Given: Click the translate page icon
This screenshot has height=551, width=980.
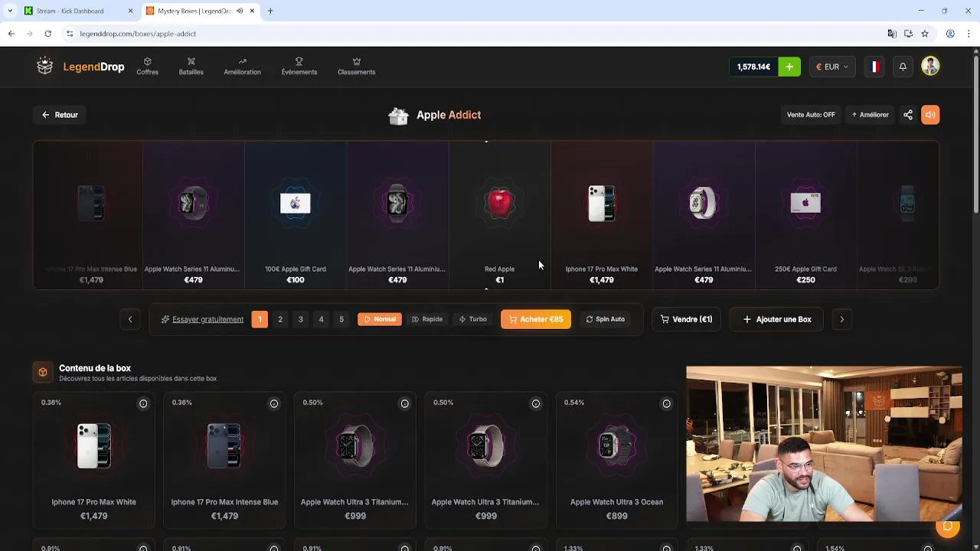Looking at the screenshot, I should tap(892, 34).
